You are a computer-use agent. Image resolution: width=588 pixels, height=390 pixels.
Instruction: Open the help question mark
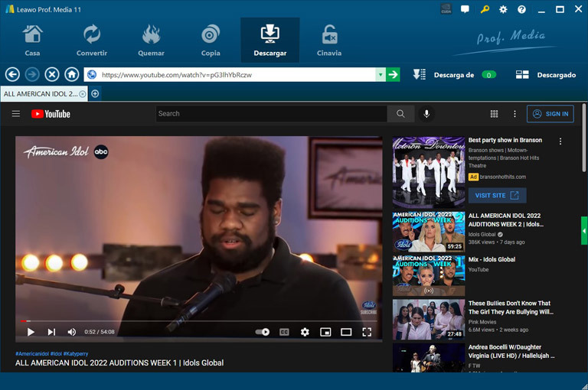[x=521, y=9]
